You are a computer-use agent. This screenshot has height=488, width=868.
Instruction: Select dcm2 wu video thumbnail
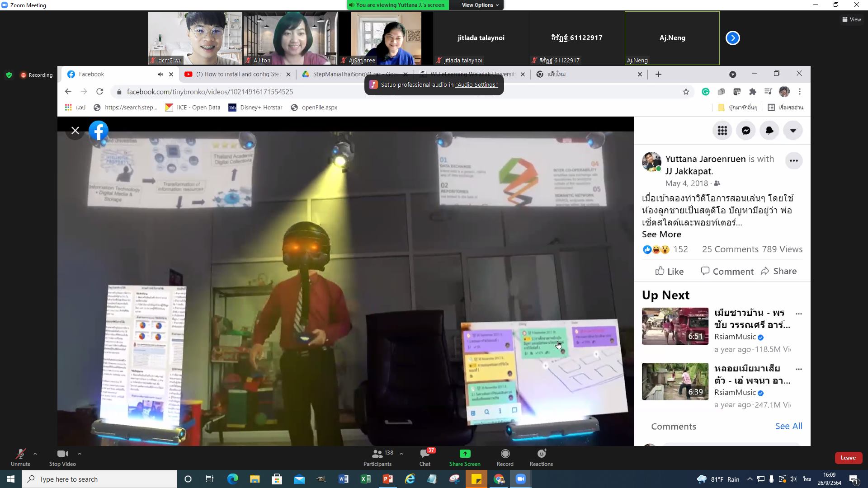click(195, 38)
